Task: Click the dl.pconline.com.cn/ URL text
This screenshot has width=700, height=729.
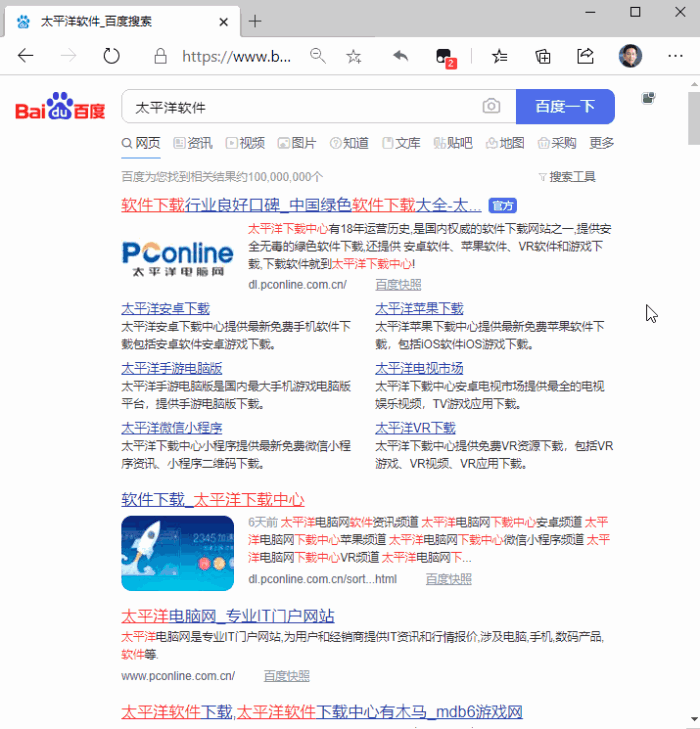Action: coord(297,285)
